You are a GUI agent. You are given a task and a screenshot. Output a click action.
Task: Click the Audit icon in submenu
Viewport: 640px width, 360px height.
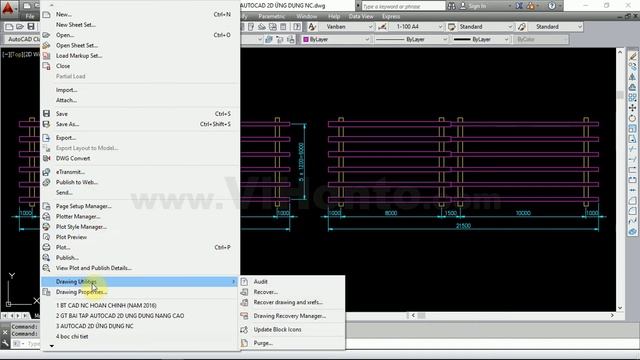pos(244,282)
